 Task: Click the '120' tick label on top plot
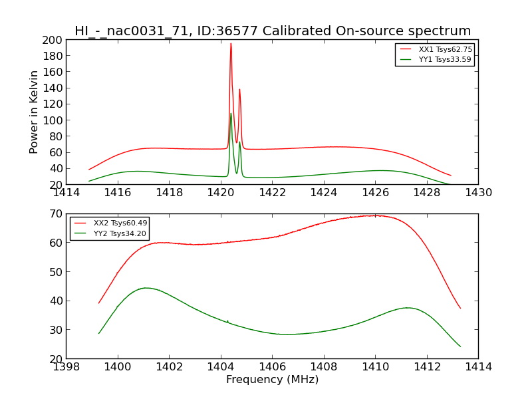pyautogui.click(x=53, y=104)
